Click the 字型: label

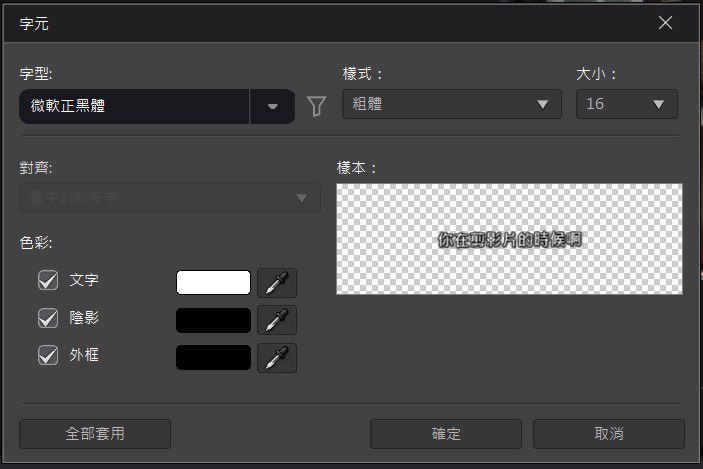36,74
